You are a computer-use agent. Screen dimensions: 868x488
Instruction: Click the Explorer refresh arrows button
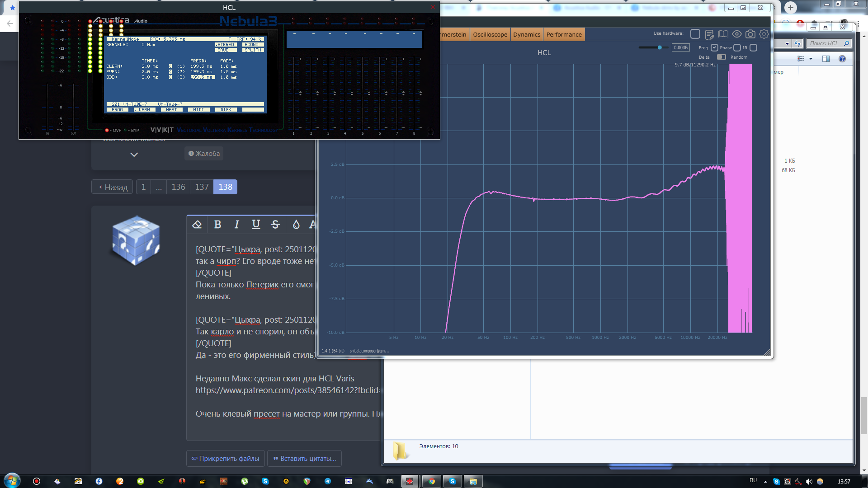tap(797, 43)
